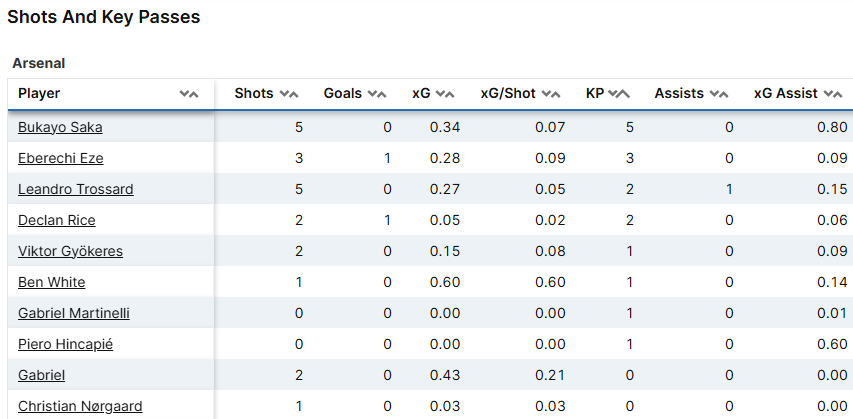Click the Gabriel player link
This screenshot has height=419, width=853.
42,375
